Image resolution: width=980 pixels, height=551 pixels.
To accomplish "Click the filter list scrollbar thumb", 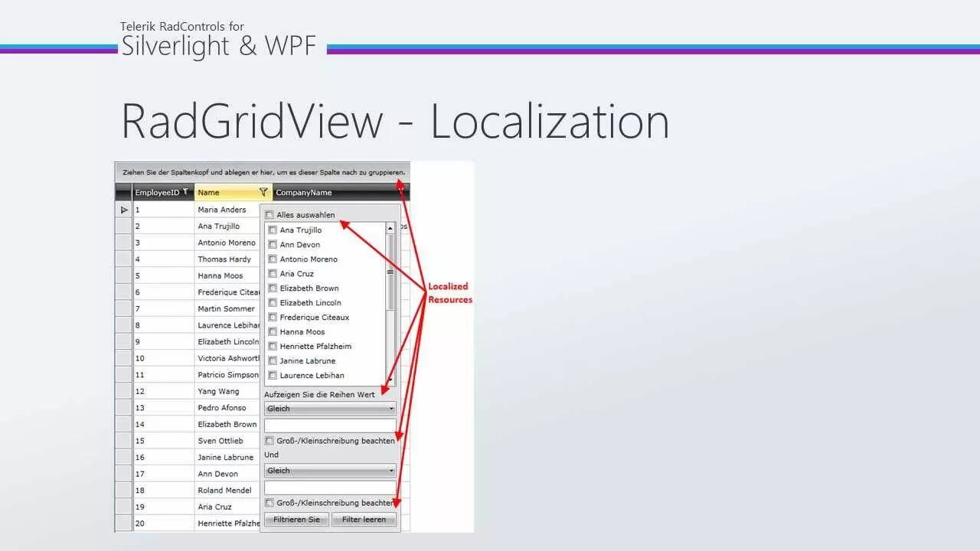I will 390,272.
